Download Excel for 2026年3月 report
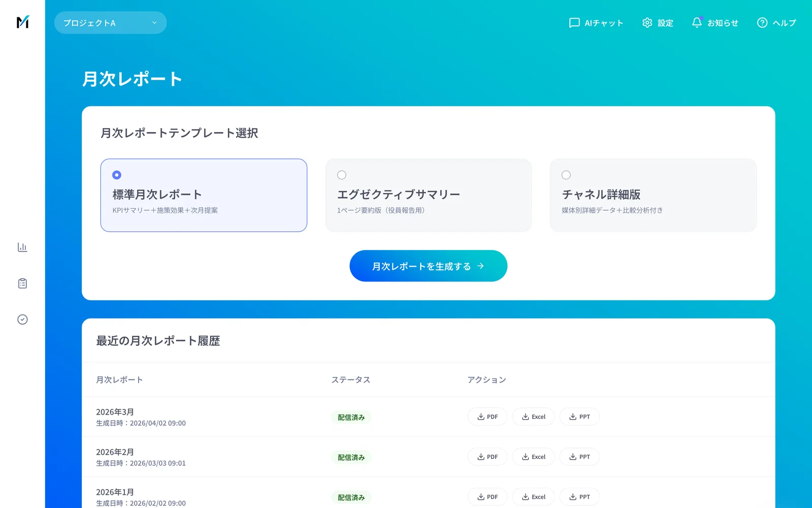Image resolution: width=812 pixels, height=508 pixels. coord(533,417)
